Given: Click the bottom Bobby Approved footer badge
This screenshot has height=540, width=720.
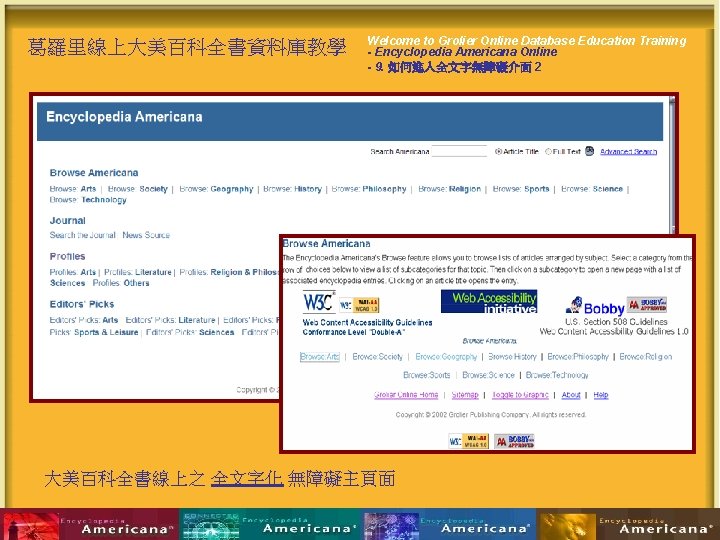Looking at the screenshot, I should click(514, 441).
